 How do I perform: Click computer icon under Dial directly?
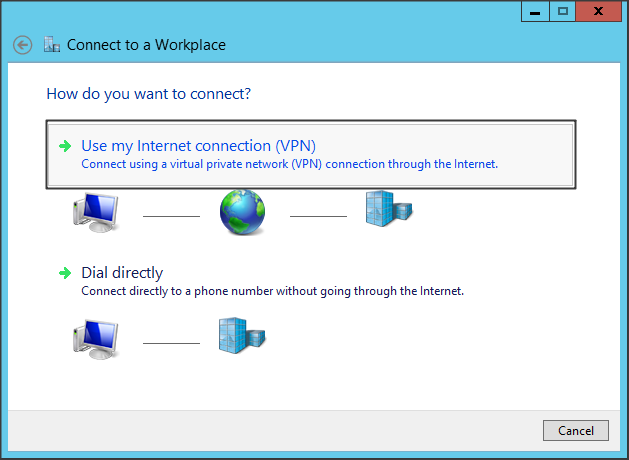[x=96, y=340]
